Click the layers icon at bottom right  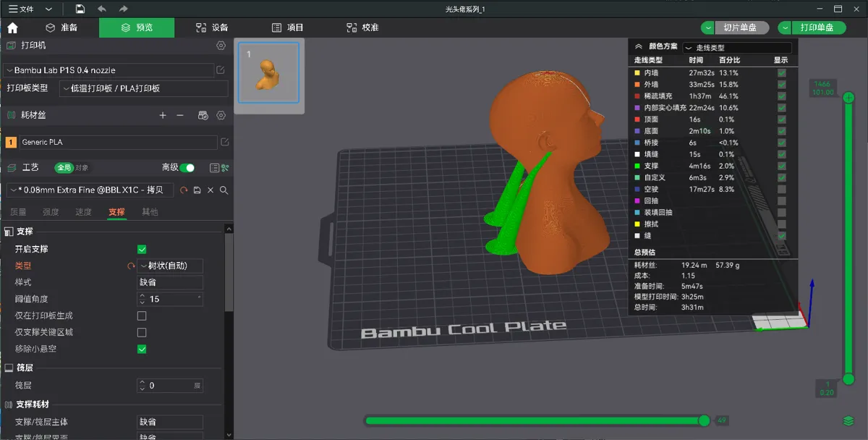coord(848,421)
